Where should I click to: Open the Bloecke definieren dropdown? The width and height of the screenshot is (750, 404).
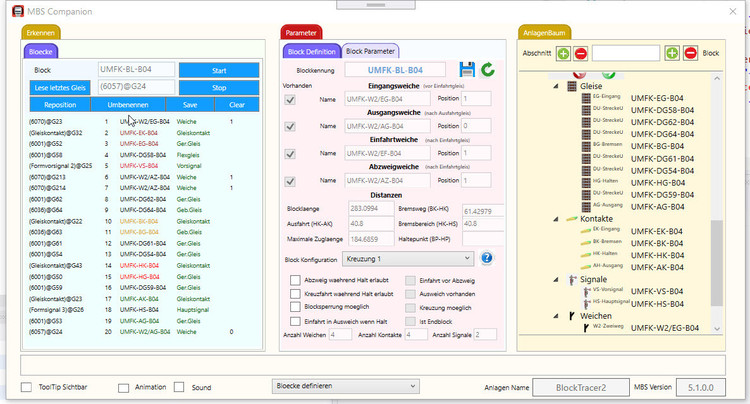[x=346, y=386]
